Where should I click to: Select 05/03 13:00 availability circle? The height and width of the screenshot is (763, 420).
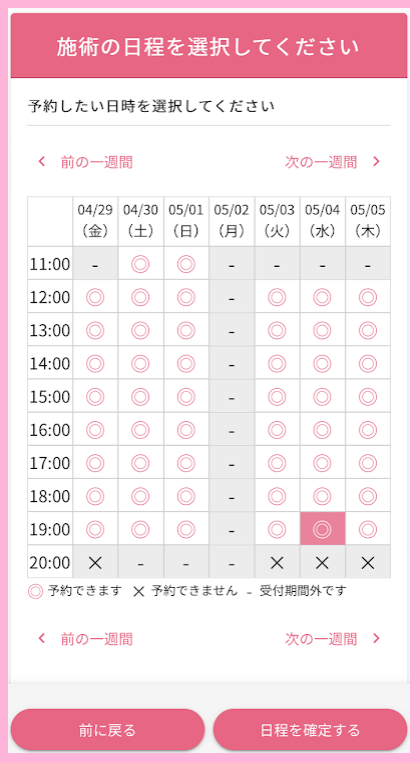pyautogui.click(x=277, y=329)
